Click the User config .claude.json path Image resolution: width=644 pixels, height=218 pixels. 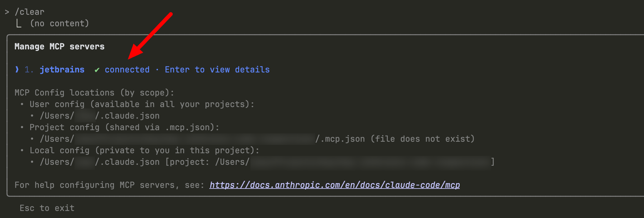point(100,116)
